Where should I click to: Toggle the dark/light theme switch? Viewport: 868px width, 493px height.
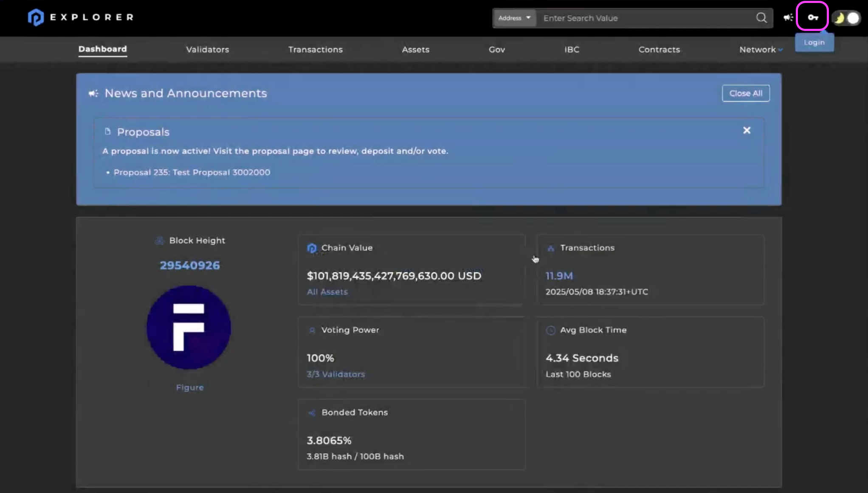pyautogui.click(x=846, y=18)
